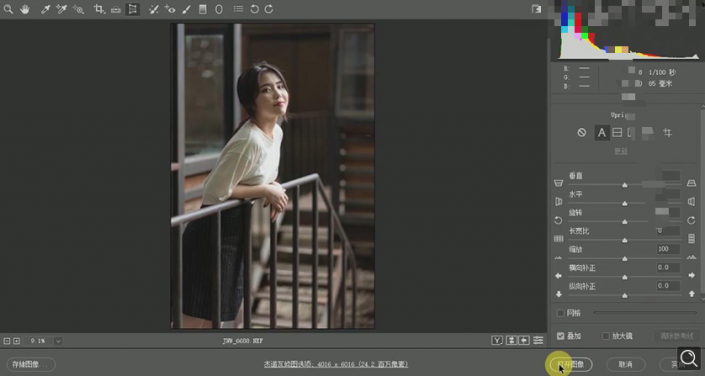Uncheck the 叠加 overlay checkbox
The height and width of the screenshot is (376, 705).
pos(561,336)
